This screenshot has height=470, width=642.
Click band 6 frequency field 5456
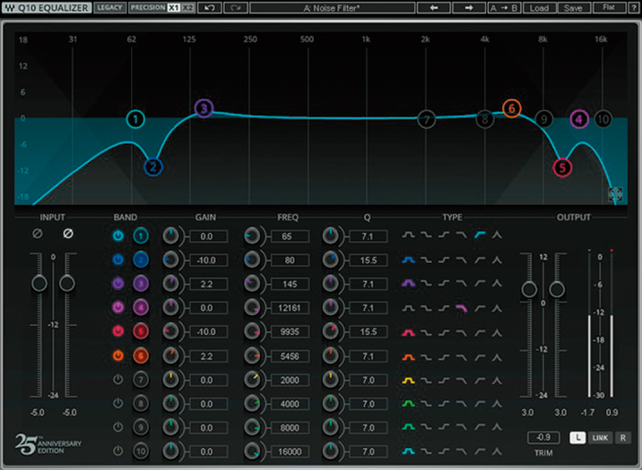(290, 357)
